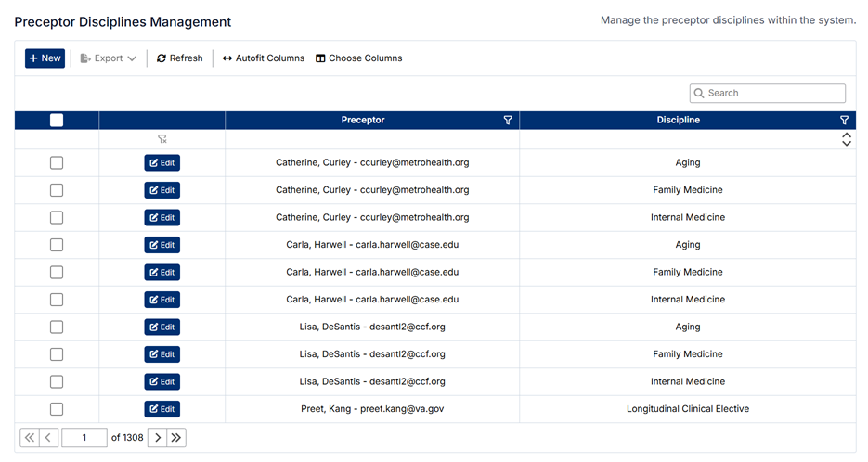
Task: Open the Choose Columns option
Action: point(358,58)
